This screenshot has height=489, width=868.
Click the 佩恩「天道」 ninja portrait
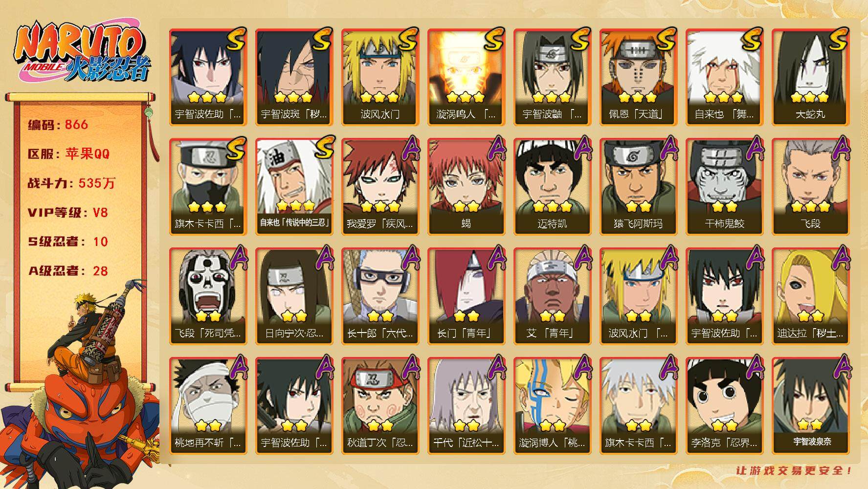click(x=638, y=77)
